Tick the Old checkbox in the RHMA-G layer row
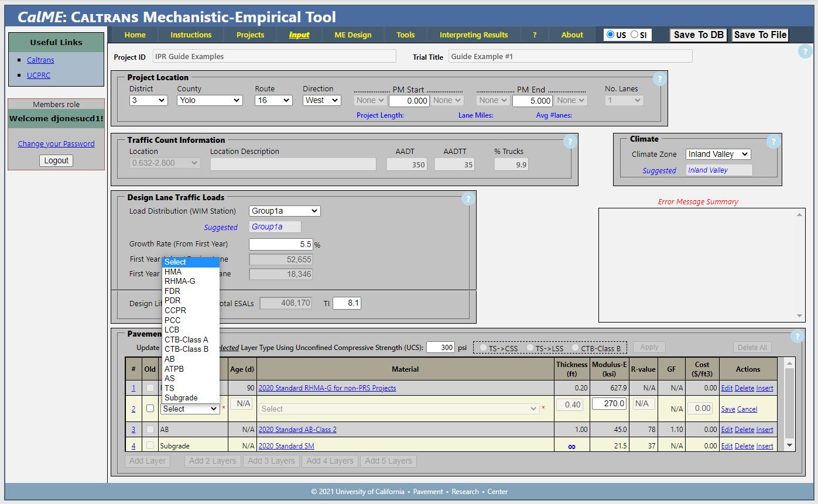818x504 pixels. 150,388
